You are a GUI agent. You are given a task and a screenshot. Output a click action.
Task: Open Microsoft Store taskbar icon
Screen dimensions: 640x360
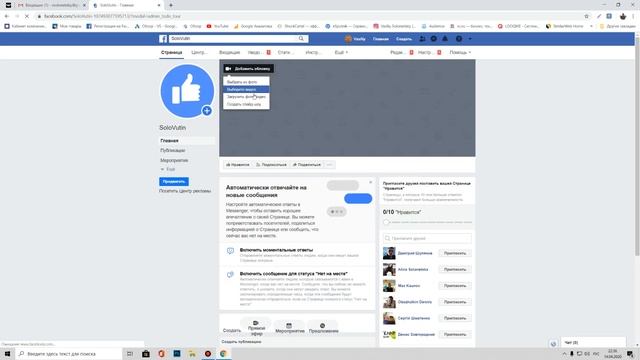(x=146, y=353)
